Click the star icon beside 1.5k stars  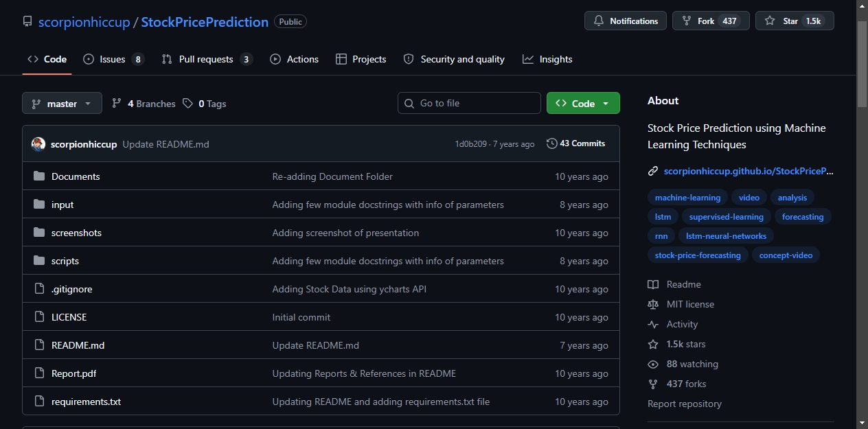(x=653, y=344)
